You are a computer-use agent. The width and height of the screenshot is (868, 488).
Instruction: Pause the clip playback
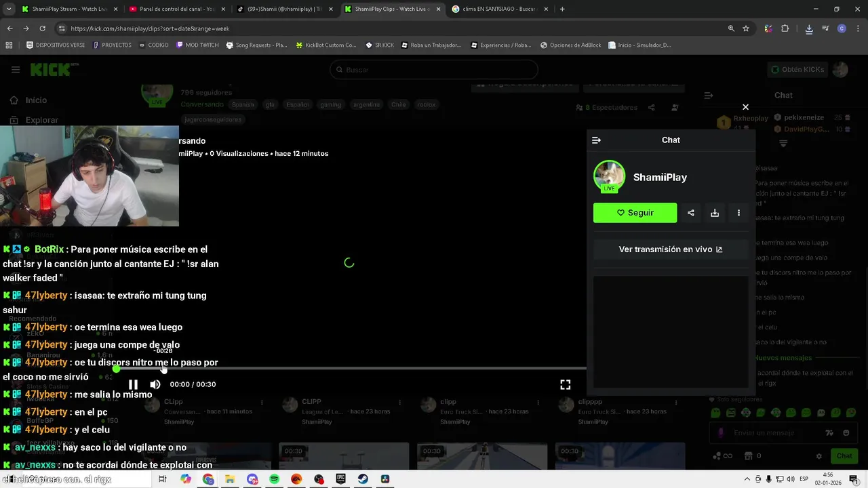[x=133, y=384]
